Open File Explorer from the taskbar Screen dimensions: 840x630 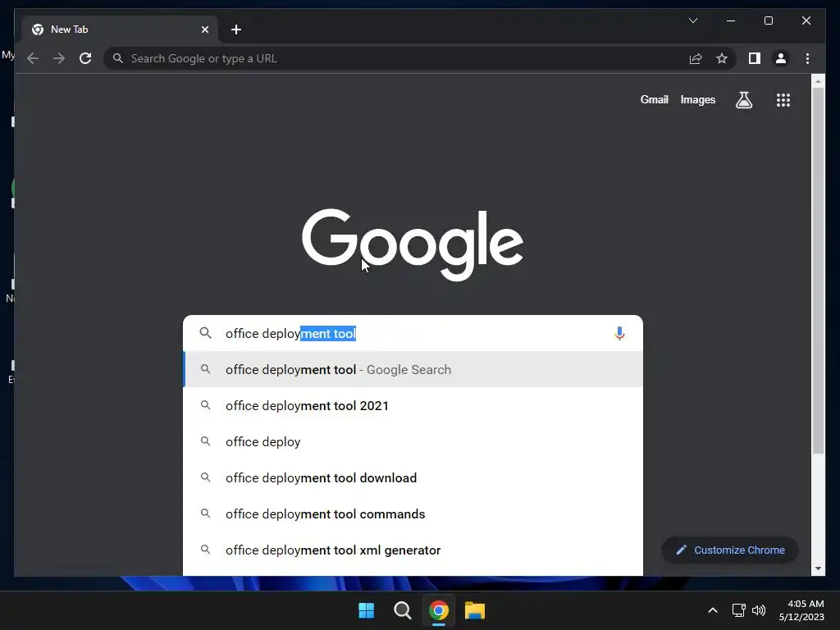pyautogui.click(x=475, y=610)
